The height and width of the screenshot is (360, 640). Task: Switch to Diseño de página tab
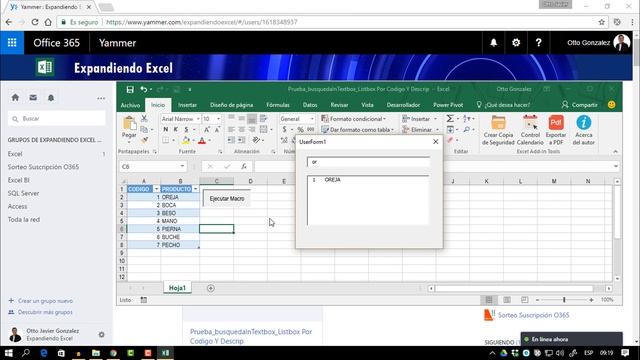click(231, 105)
